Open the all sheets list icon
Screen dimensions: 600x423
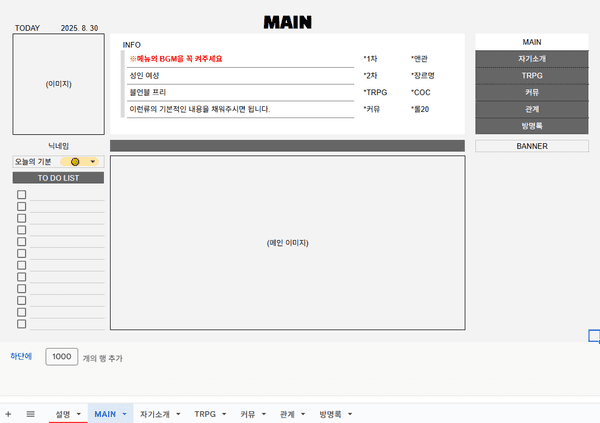point(30,413)
